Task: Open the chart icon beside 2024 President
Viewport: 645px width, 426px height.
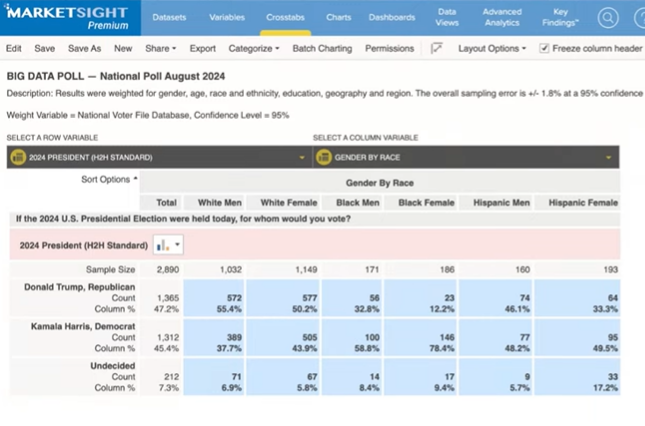Action: click(168, 245)
